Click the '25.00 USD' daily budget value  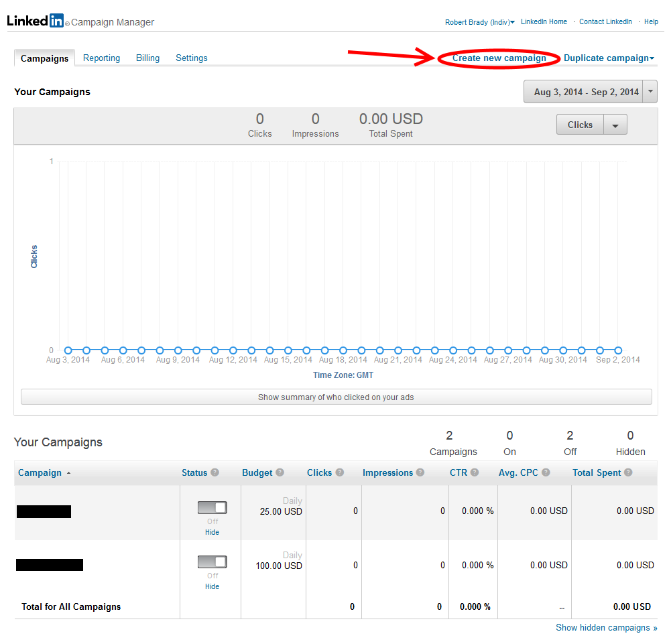[x=281, y=511]
